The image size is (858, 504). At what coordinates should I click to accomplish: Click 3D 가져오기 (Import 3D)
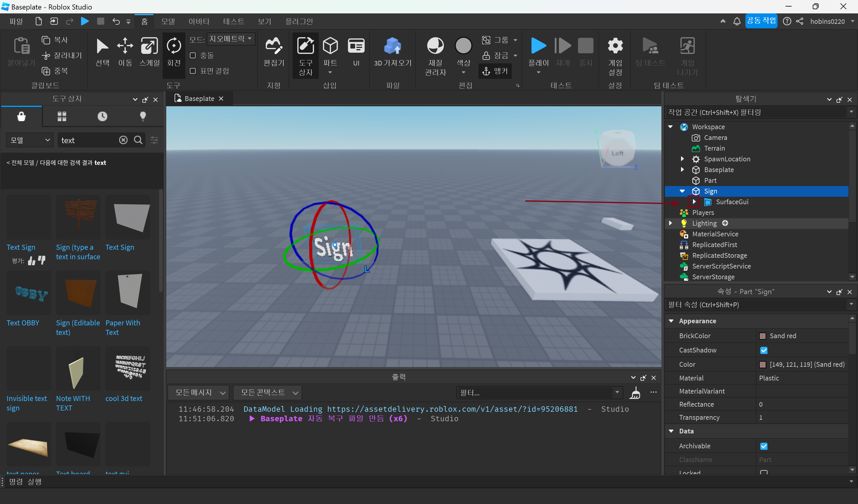[393, 52]
